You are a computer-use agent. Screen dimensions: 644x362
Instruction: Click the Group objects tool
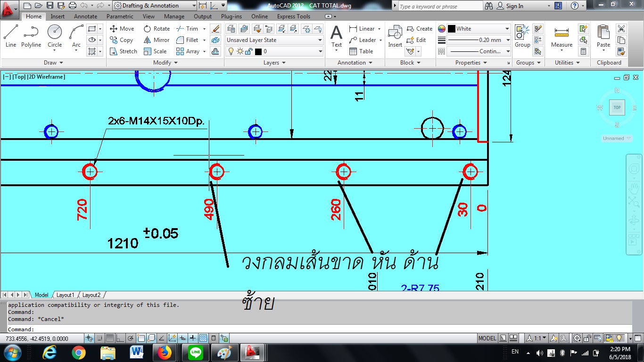coord(522,36)
